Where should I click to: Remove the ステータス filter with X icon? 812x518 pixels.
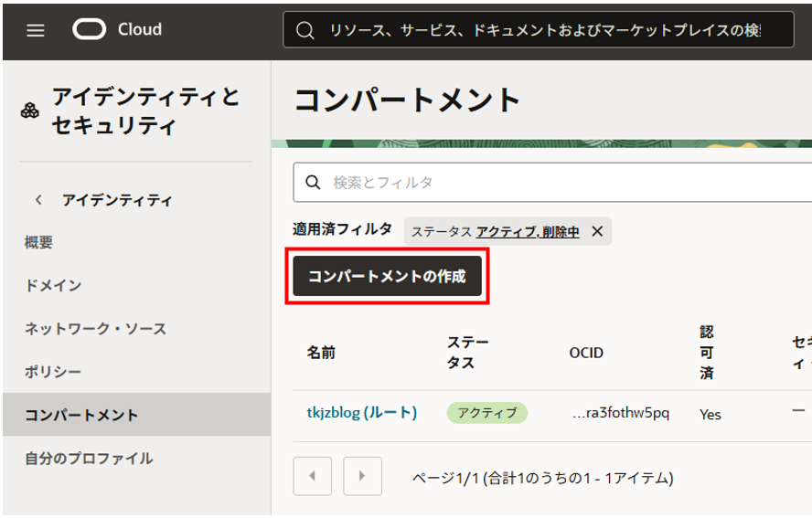pyautogui.click(x=597, y=231)
